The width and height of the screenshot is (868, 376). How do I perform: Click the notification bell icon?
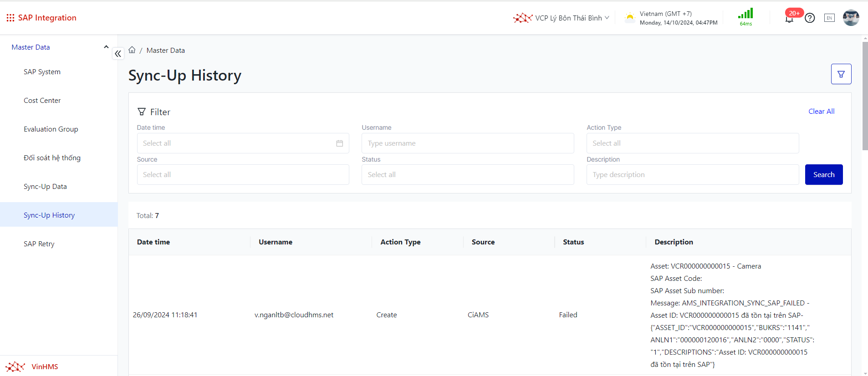pos(789,19)
